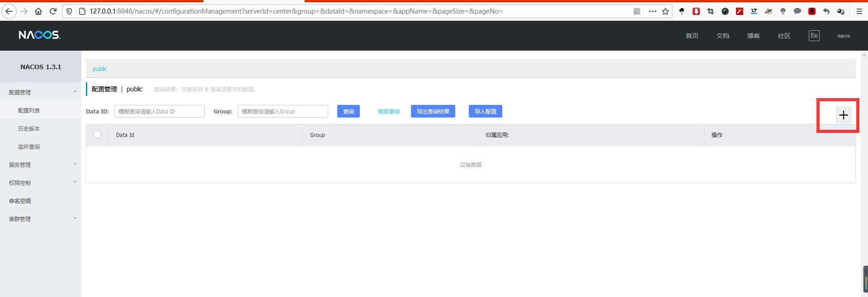Open the browser hamburger menu

point(859,11)
